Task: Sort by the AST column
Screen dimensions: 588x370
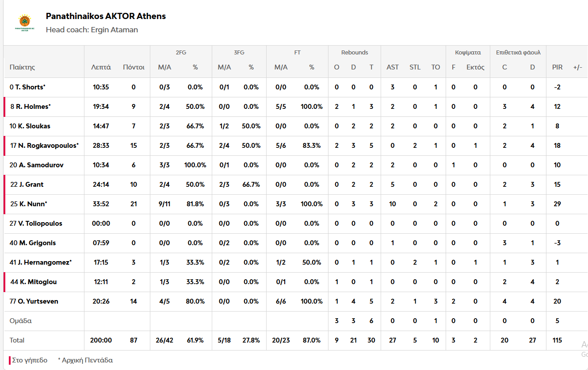Action: point(393,67)
